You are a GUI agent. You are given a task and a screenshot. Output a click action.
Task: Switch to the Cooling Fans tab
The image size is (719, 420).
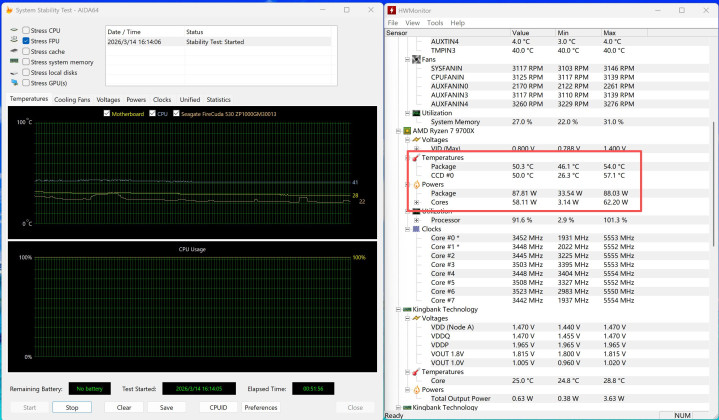coord(72,100)
